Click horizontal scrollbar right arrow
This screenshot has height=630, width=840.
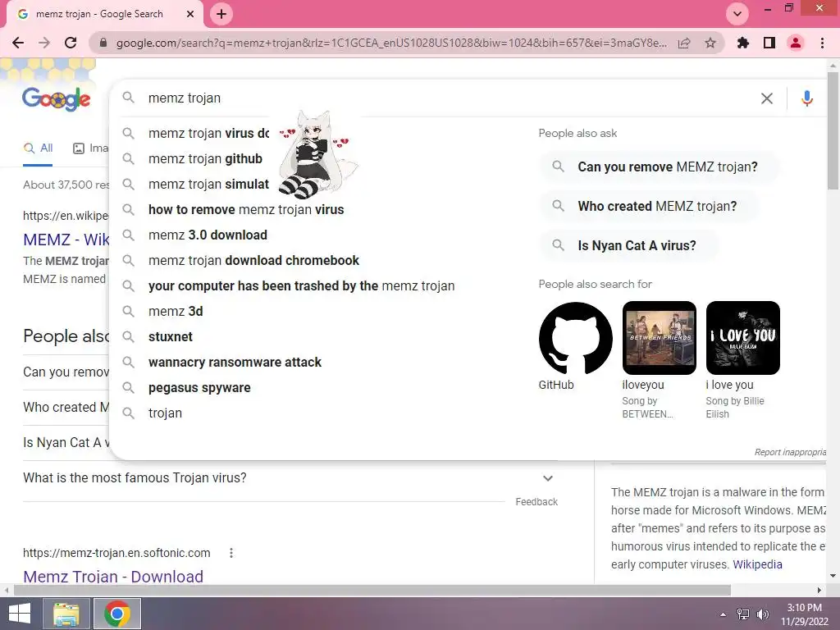click(x=819, y=591)
